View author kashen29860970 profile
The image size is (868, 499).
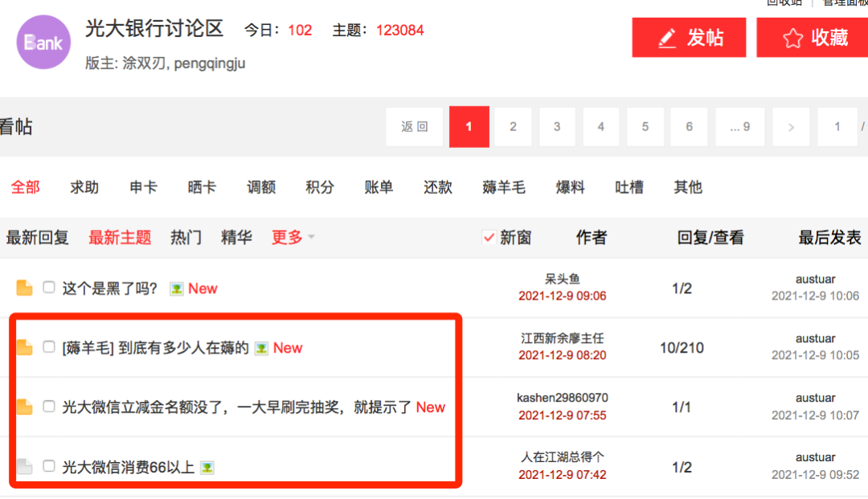tap(563, 398)
